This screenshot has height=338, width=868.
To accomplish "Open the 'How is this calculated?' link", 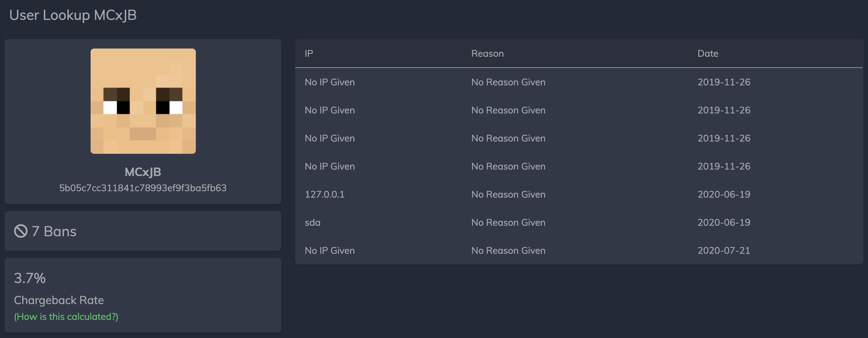I will click(x=66, y=317).
